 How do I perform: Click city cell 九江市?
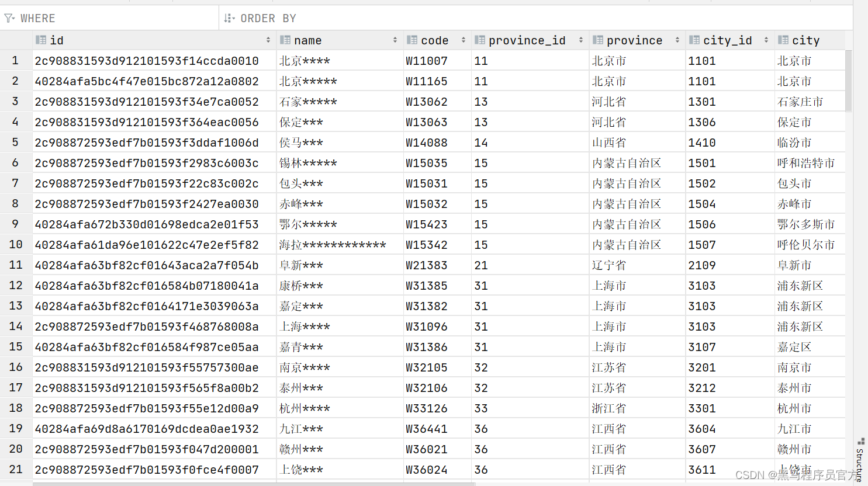tap(810, 429)
